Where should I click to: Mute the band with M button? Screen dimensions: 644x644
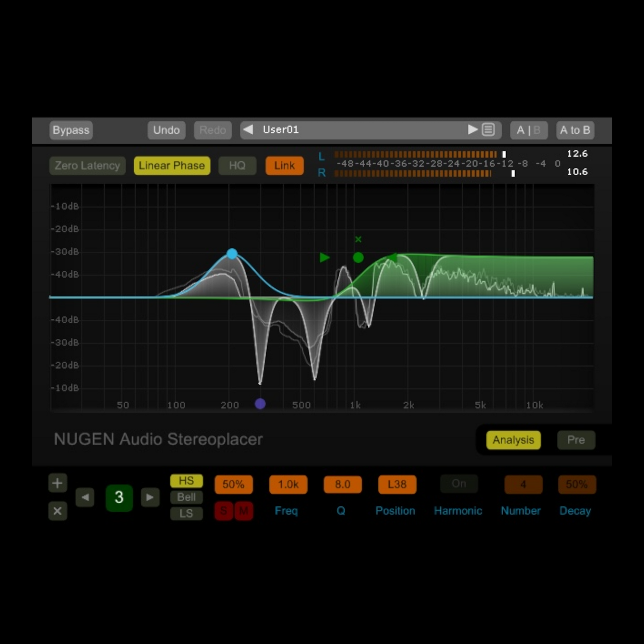(244, 511)
